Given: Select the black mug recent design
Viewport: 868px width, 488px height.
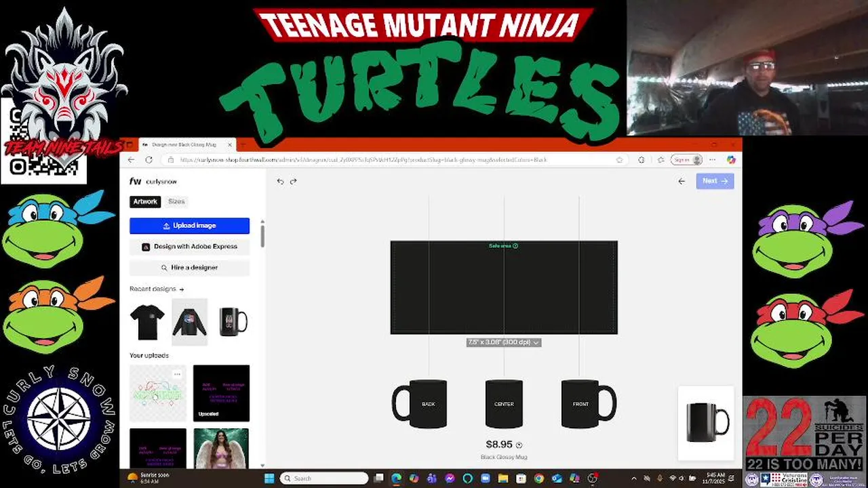Looking at the screenshot, I should click(232, 322).
